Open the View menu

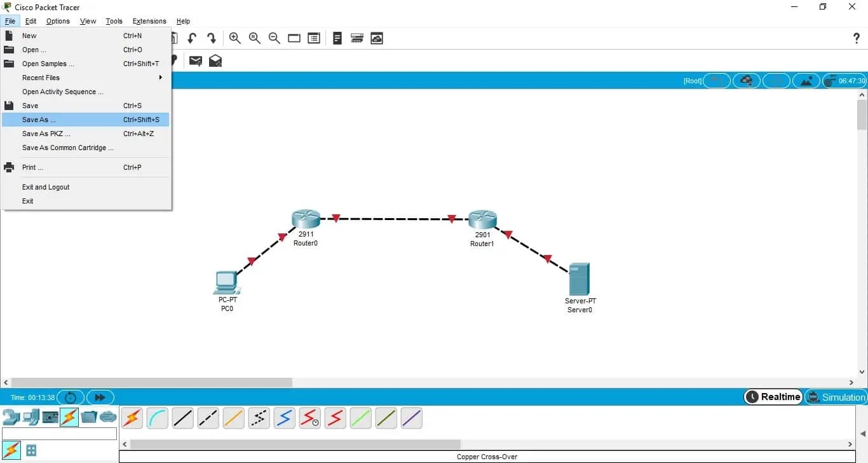(x=88, y=21)
